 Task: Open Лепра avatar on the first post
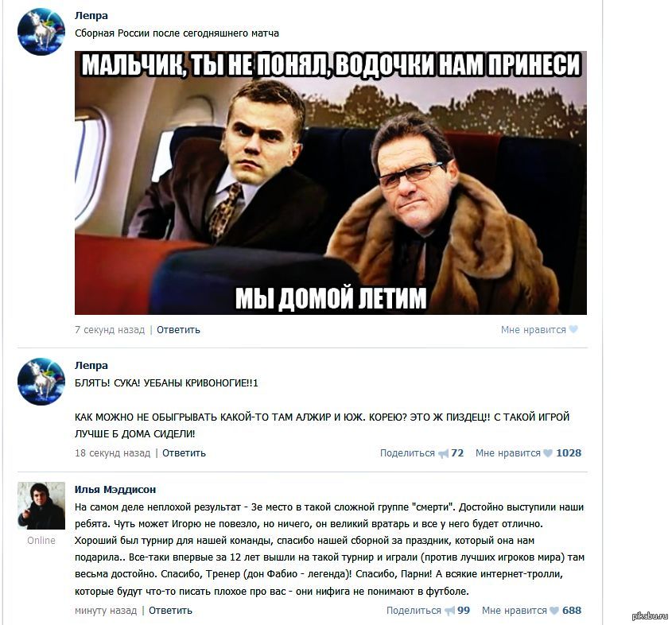click(41, 32)
